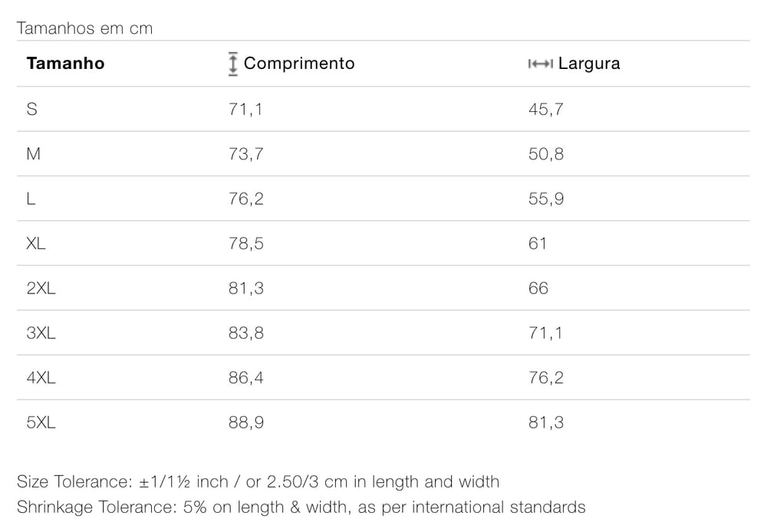Click the 55,9 width value for L
The image size is (767, 532).
[x=546, y=199]
